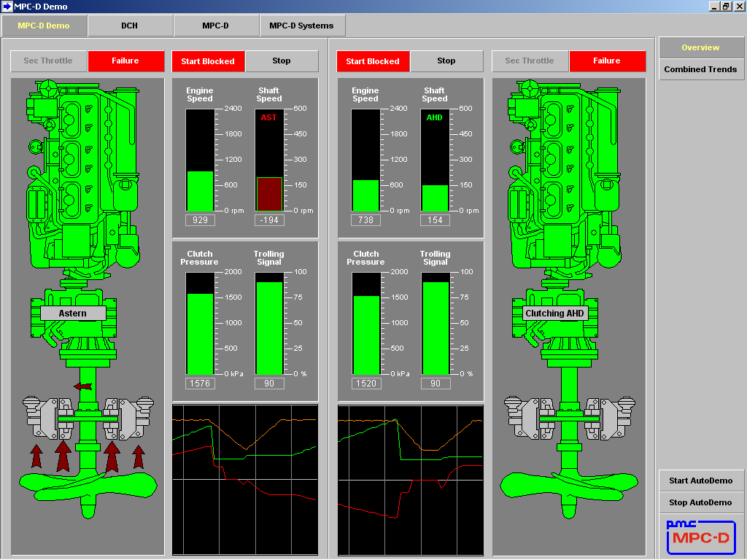The height and width of the screenshot is (560, 747).
Task: Click the left engine Stop button
Action: point(282,61)
